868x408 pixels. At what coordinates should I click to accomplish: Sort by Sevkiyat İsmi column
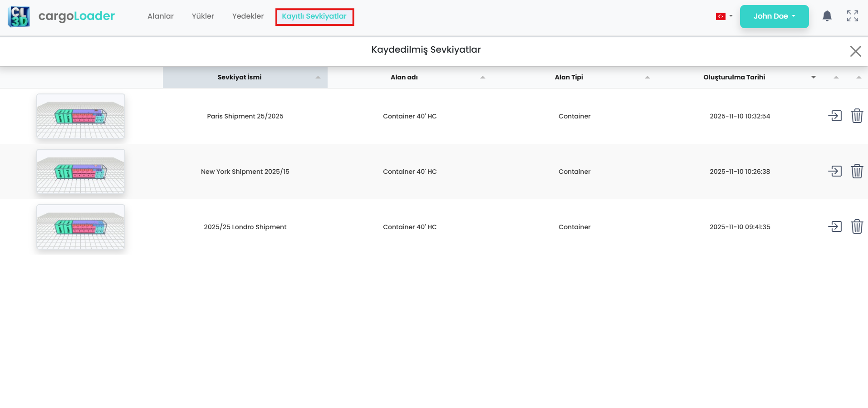coord(240,77)
